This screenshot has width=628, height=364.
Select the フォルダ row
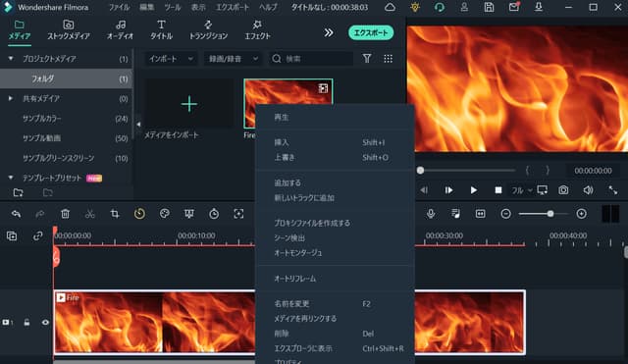point(66,78)
